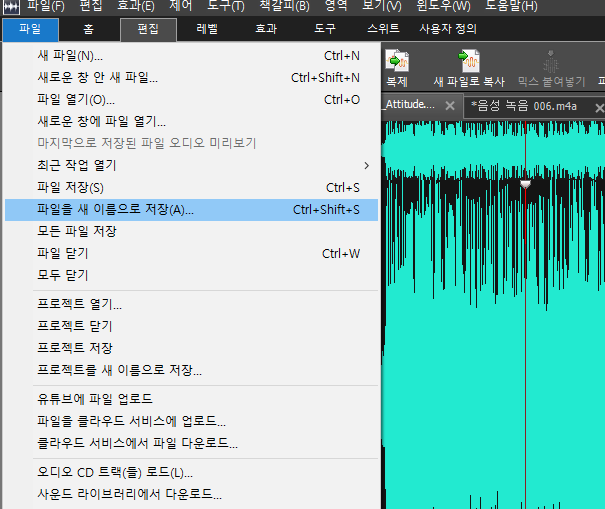Choose 오디오 CD 트랙(들) 로드(L)...
This screenshot has width=605, height=509.
191,473
